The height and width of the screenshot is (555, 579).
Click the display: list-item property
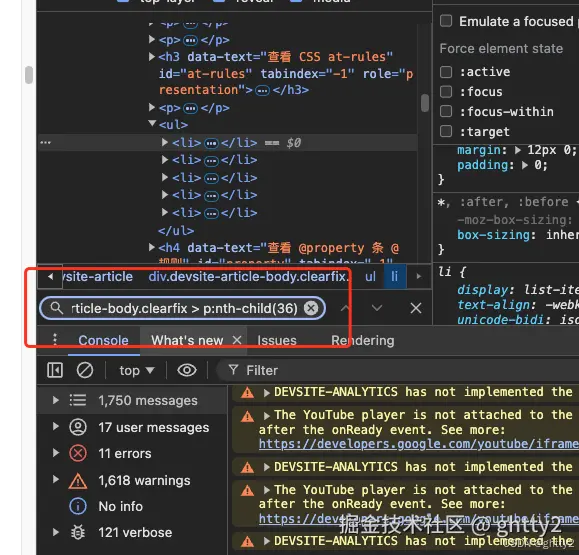(518, 290)
